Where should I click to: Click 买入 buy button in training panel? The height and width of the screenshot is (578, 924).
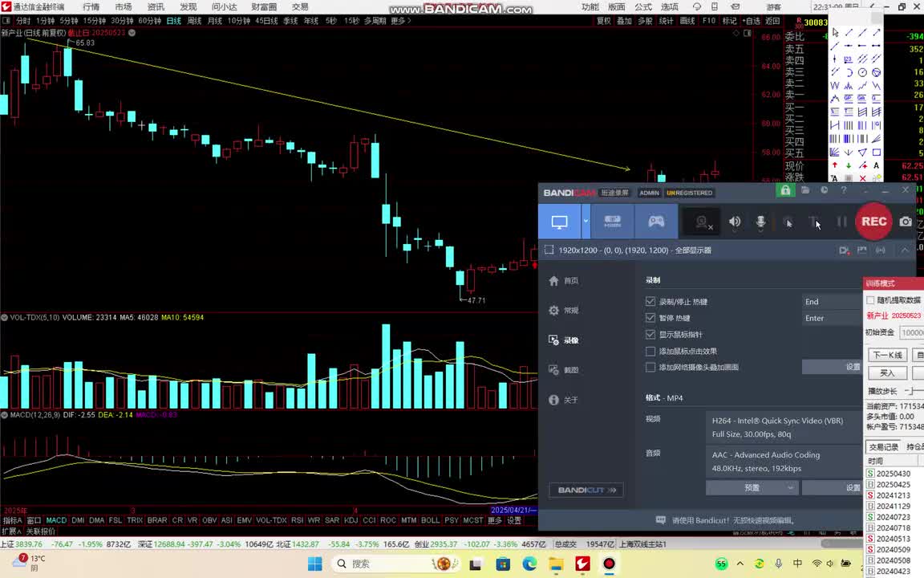(x=887, y=372)
